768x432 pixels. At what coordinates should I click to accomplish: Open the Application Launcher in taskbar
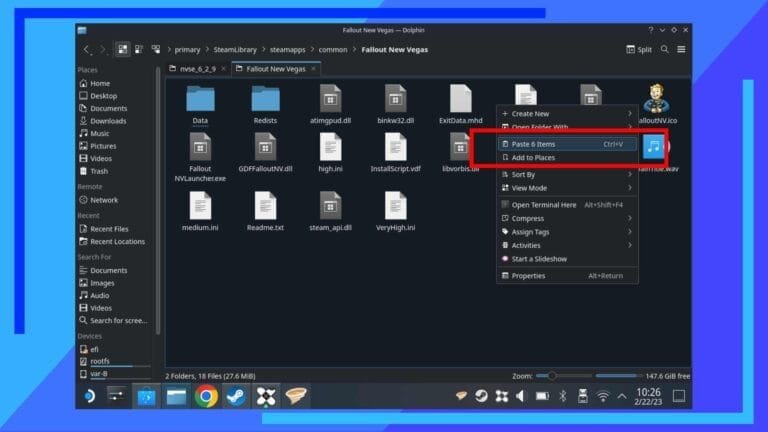[90, 396]
